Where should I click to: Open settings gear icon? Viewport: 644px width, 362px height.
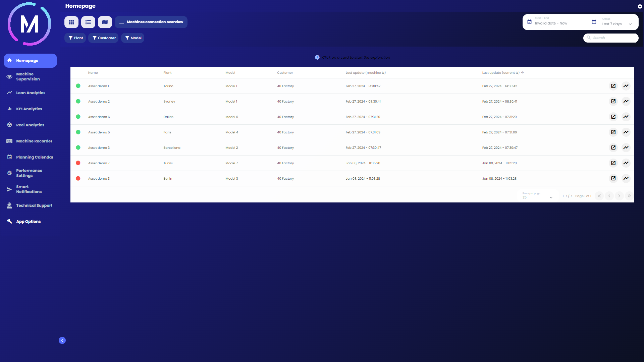click(640, 6)
